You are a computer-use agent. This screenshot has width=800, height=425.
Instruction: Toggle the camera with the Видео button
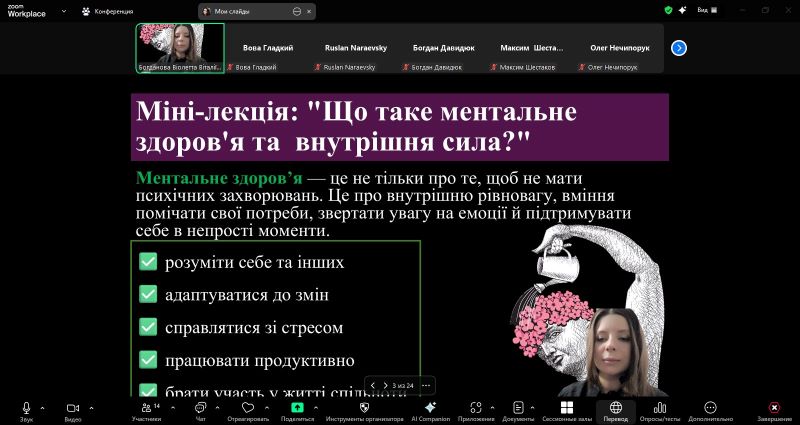point(72,408)
